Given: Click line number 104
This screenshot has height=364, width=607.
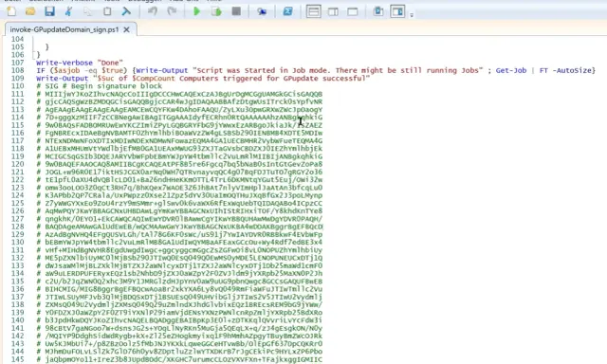Looking at the screenshot, I should coord(17,39).
